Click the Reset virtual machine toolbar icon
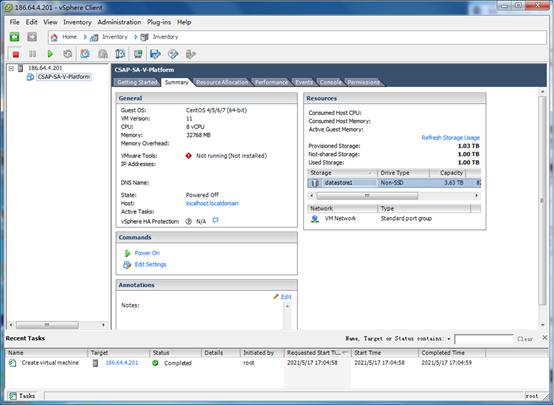The image size is (554, 405). (x=67, y=54)
